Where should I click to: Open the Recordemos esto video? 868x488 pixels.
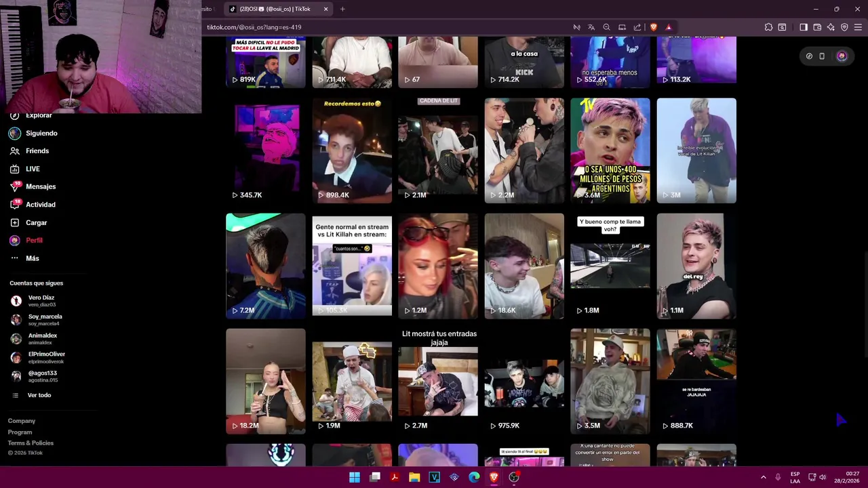[x=352, y=150]
